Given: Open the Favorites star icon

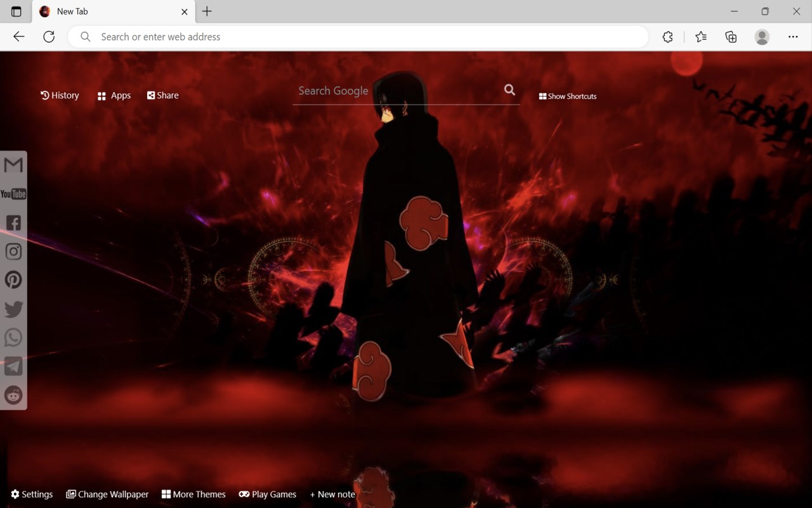Looking at the screenshot, I should coord(701,37).
